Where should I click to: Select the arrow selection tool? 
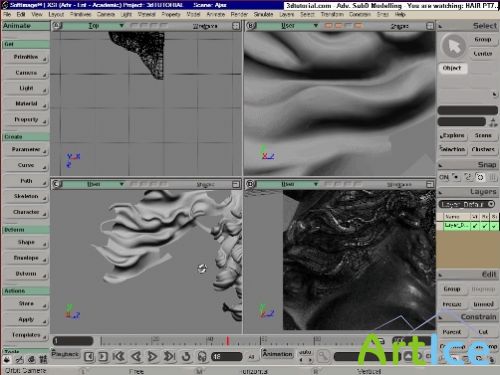pyautogui.click(x=454, y=46)
